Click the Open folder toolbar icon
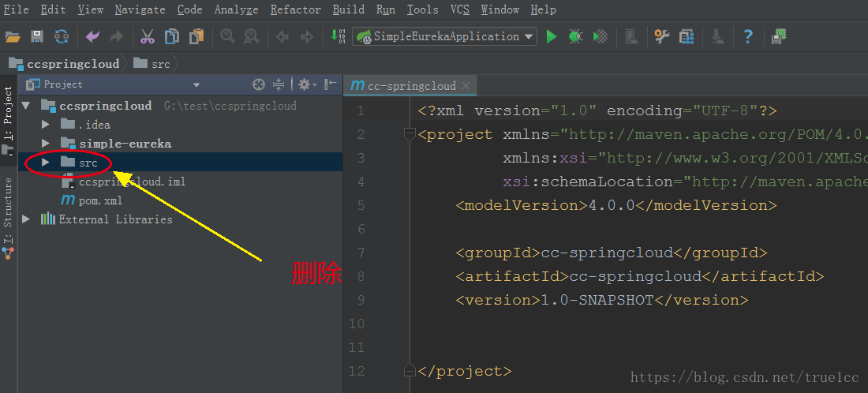Screen dimensions: 868x393 [12, 37]
